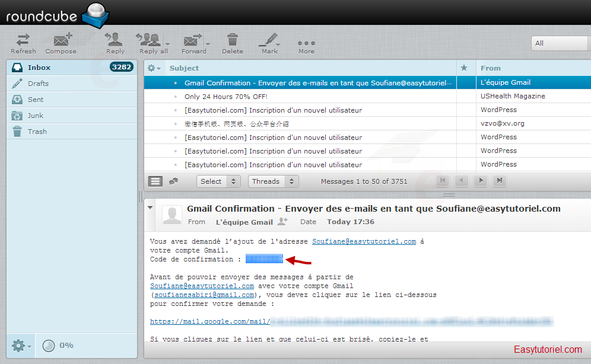591x364 pixels.
Task: Open the Mark options
Action: point(270,44)
